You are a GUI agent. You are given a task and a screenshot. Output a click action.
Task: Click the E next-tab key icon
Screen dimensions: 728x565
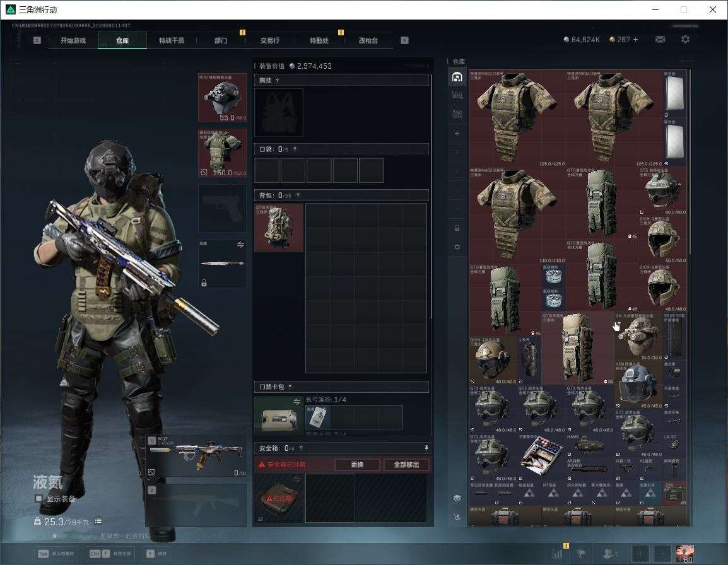pos(404,40)
